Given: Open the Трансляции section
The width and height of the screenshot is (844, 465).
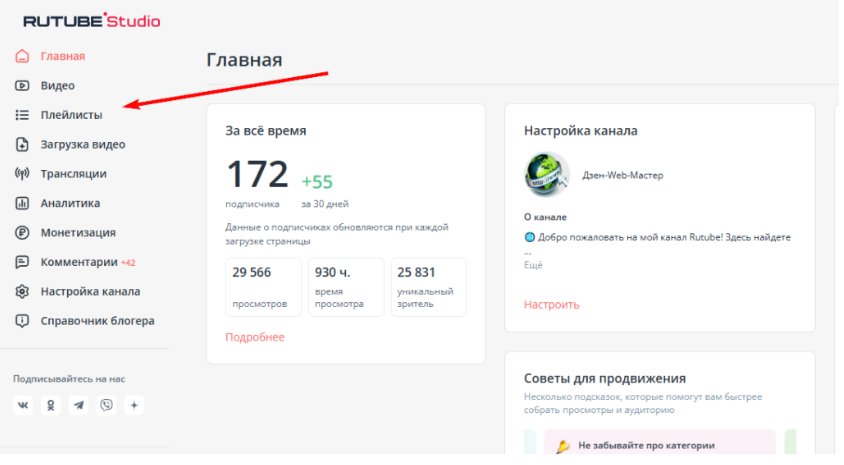Looking at the screenshot, I should point(74,174).
